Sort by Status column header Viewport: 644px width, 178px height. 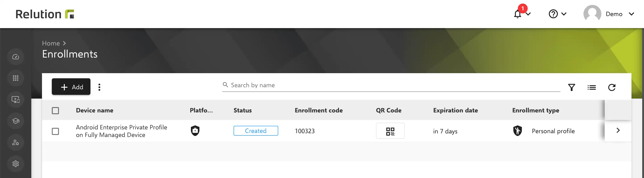pos(243,110)
